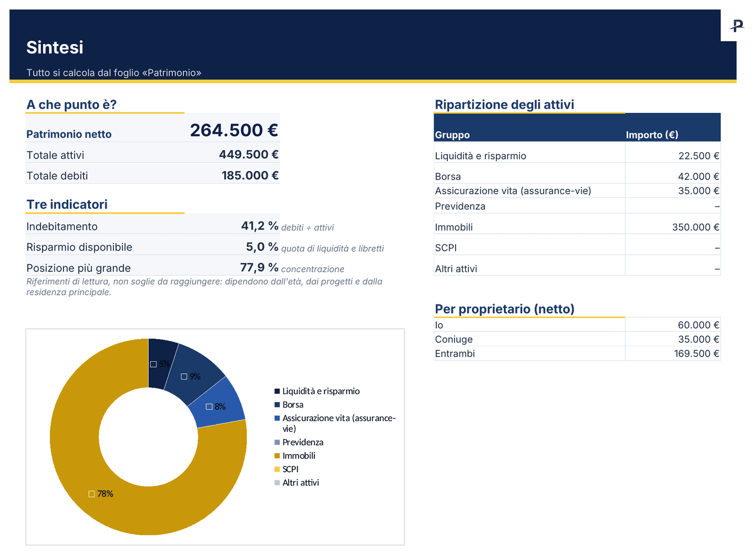Click the 8% data label on the chart
The height and width of the screenshot is (555, 756).
click(216, 407)
